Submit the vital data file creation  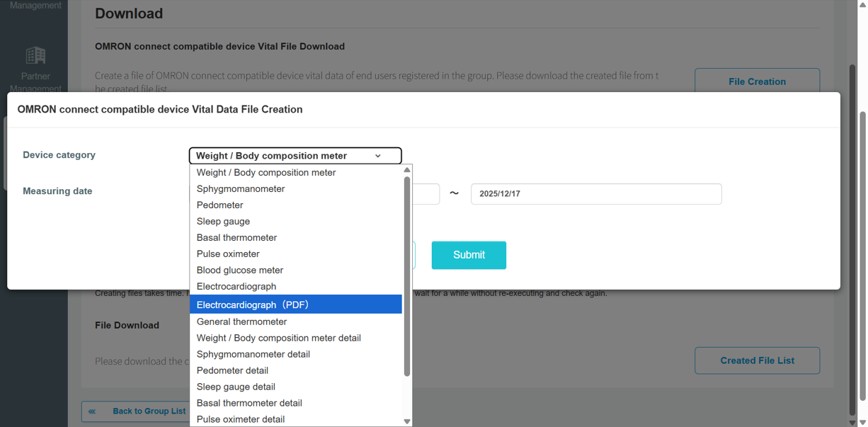click(469, 255)
